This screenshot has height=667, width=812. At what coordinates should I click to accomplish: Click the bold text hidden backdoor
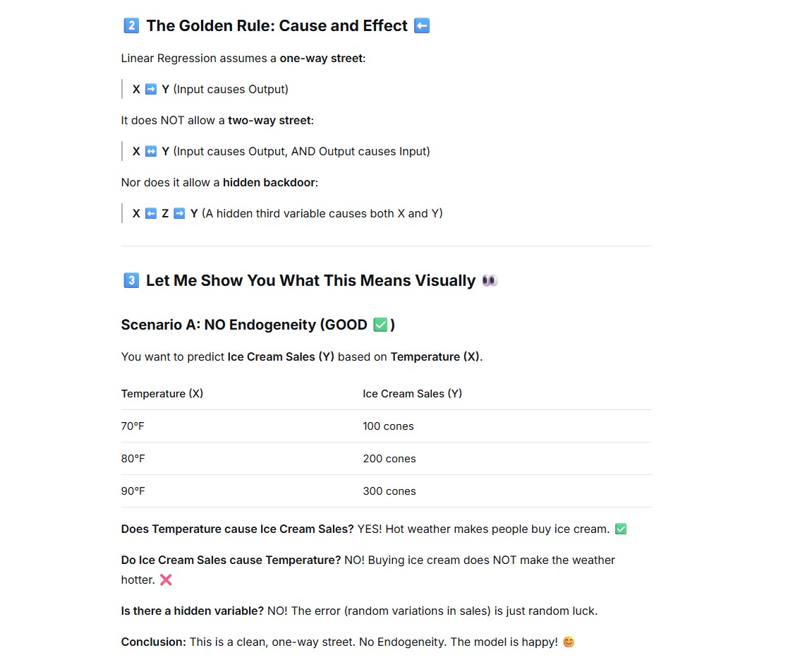click(269, 182)
